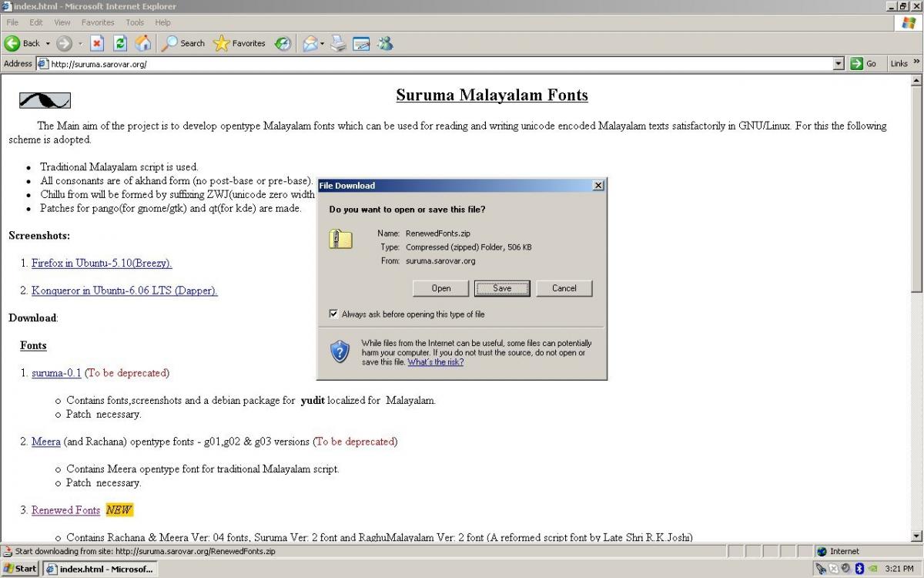Open the Meera fonts link

click(46, 442)
